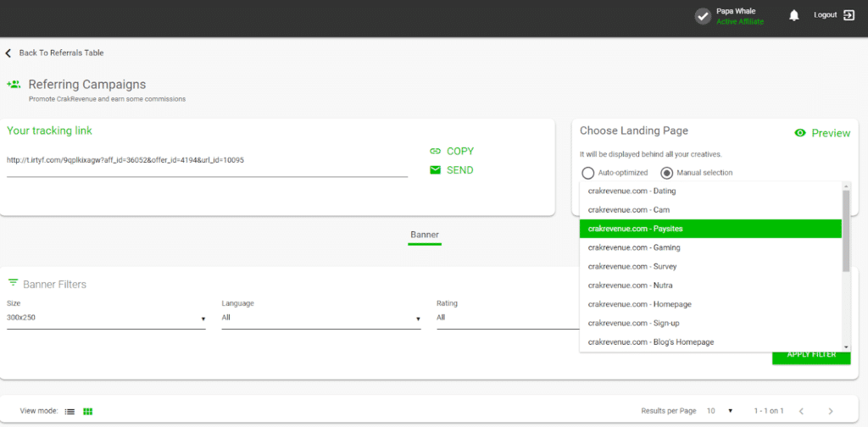Switch to list view mode icon
Screen dimensions: 868x427
point(70,411)
